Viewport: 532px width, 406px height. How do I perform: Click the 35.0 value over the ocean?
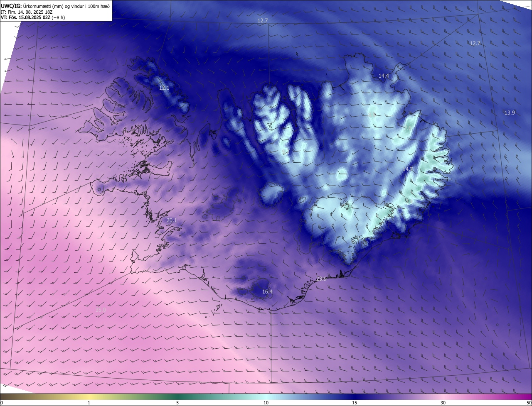tap(101, 310)
